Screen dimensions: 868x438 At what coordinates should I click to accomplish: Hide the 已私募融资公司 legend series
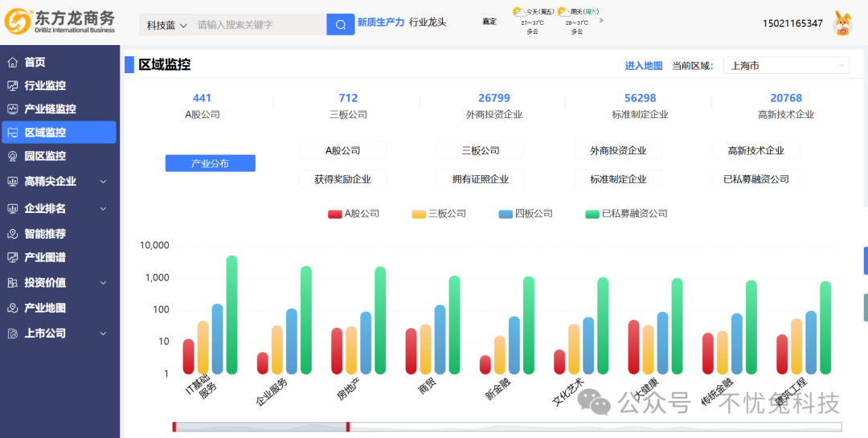626,214
